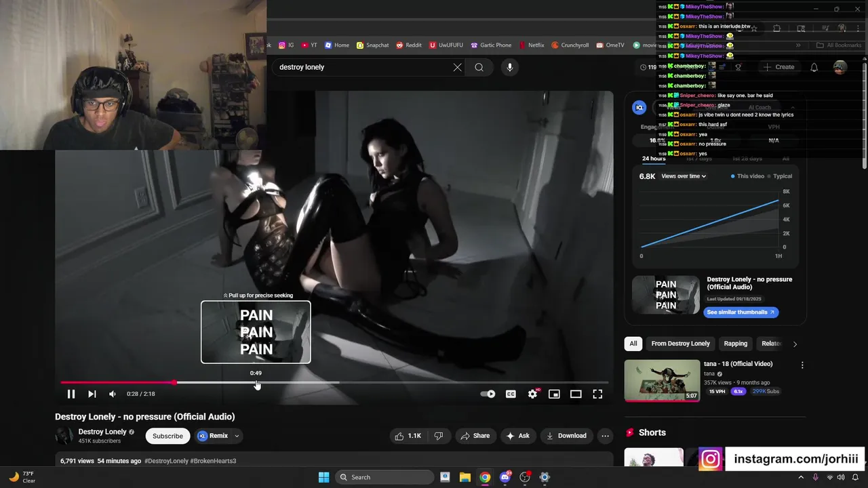Click the magnifier search button
This screenshot has height=488, width=868.
(479, 67)
